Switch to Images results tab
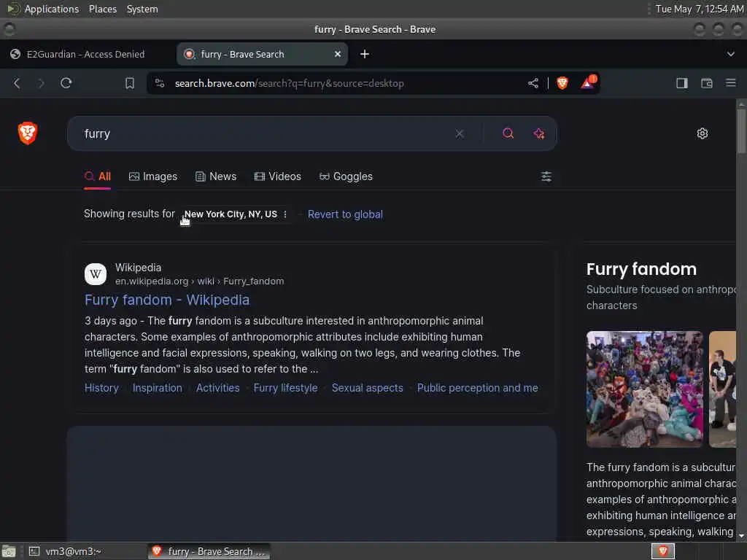The width and height of the screenshot is (747, 560). [x=153, y=176]
